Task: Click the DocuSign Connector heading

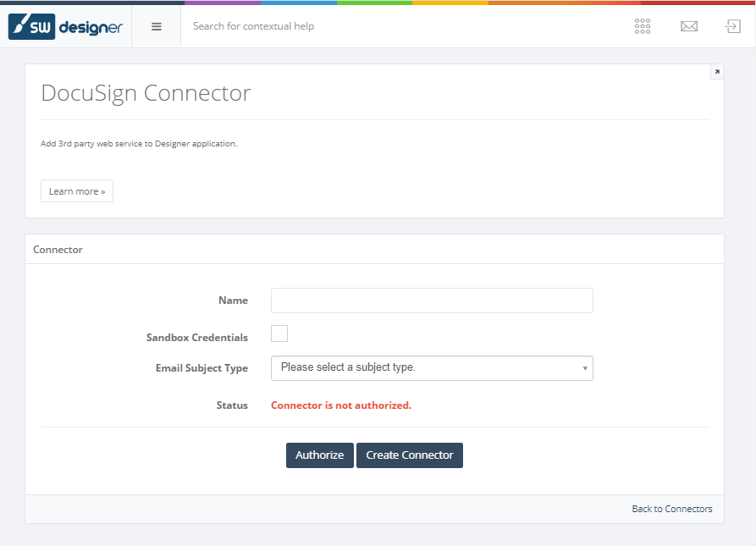Action: (x=146, y=93)
